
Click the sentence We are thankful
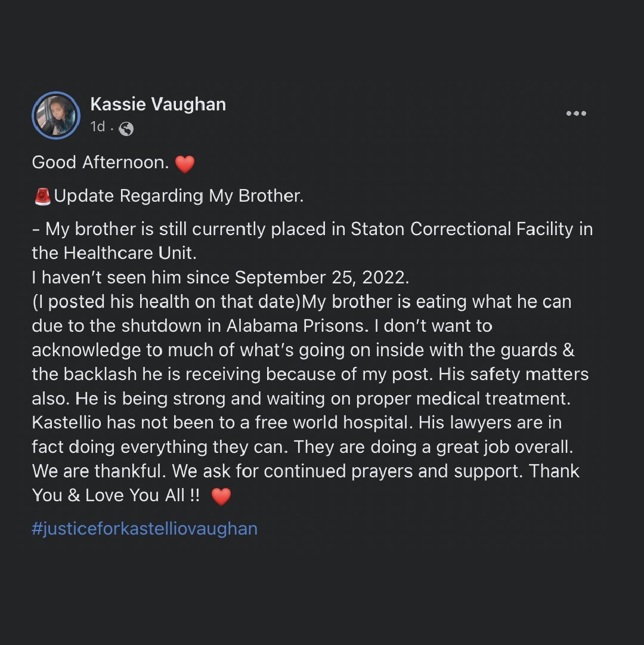99,471
